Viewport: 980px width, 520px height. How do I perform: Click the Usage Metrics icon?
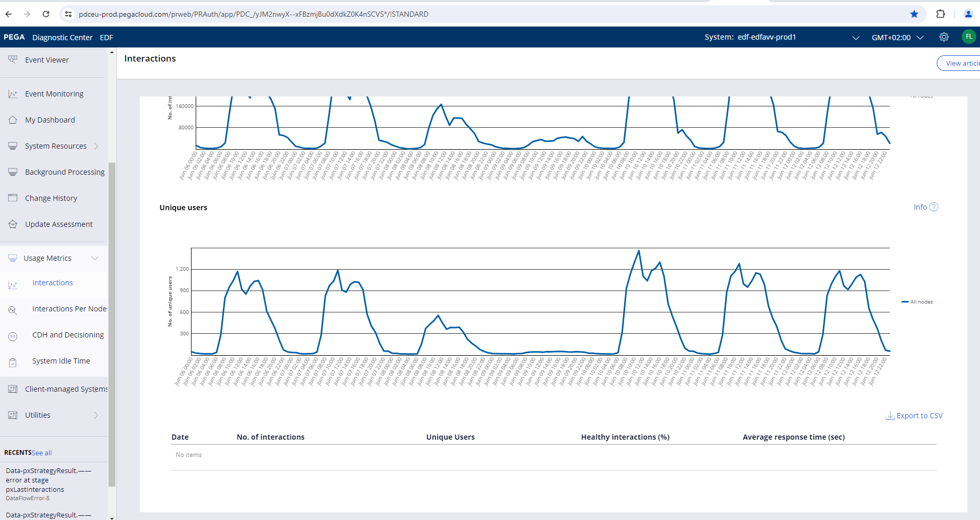13,258
